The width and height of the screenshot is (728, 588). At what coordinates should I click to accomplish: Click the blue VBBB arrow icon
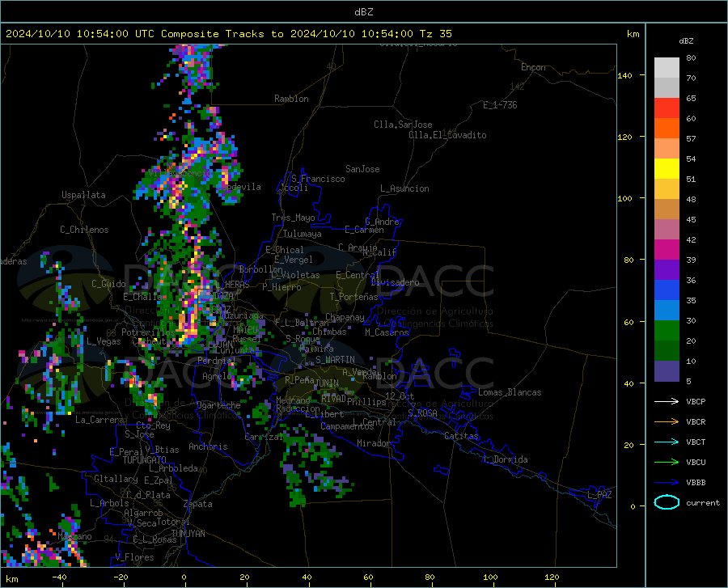(667, 482)
